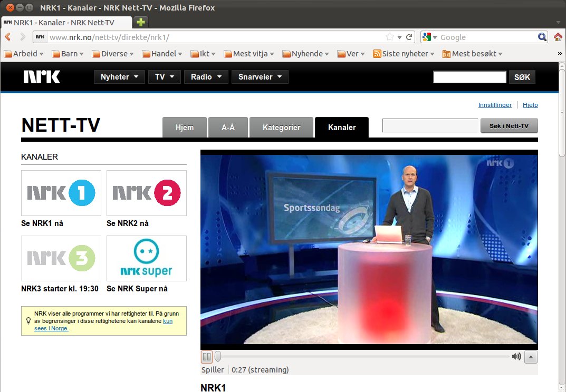
Task: Bookmark this page using the star icon
Action: [390, 37]
